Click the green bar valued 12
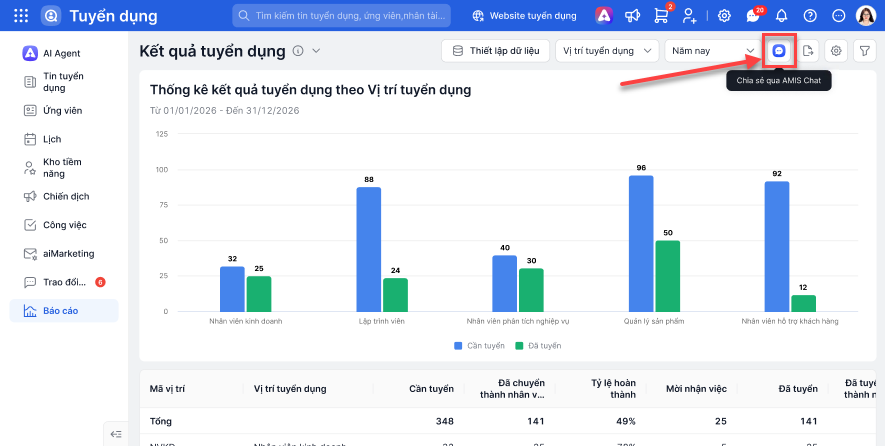The height and width of the screenshot is (446, 885). coord(804,303)
